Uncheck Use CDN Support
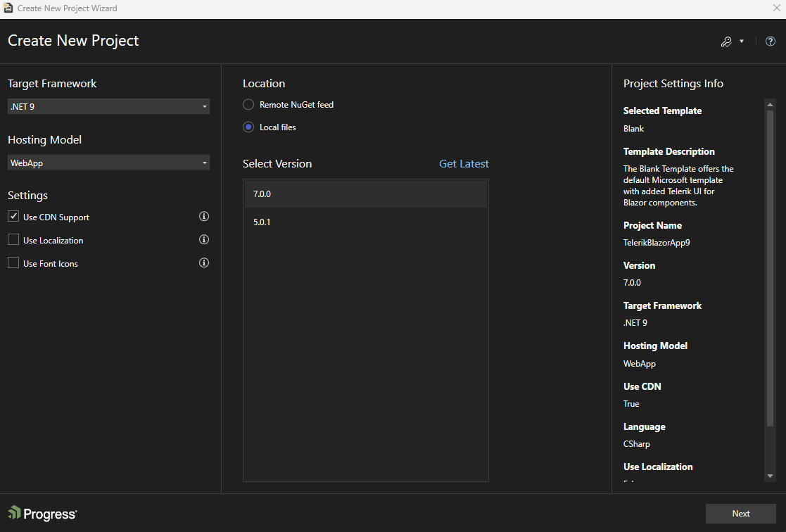 tap(13, 216)
